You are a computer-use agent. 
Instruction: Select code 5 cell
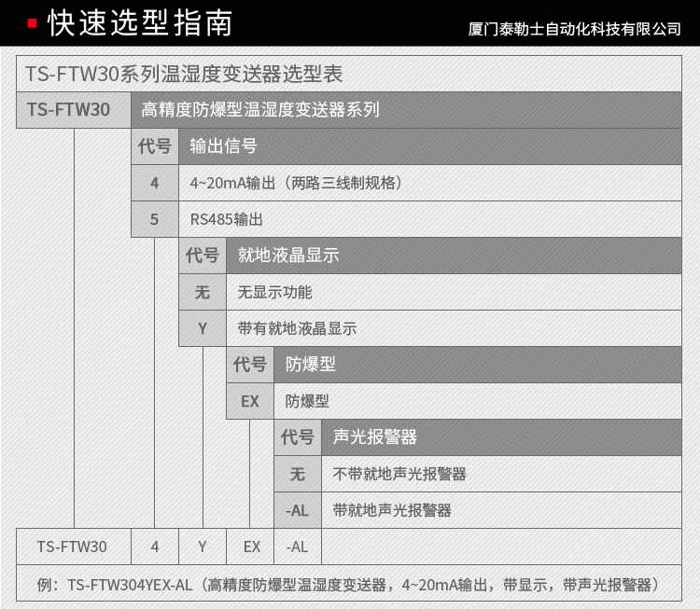tap(155, 219)
